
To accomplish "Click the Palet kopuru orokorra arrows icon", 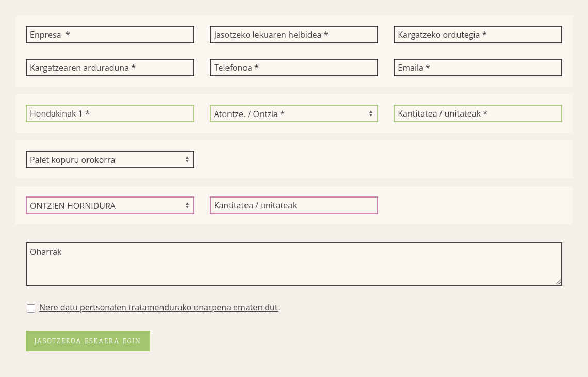I will tap(187, 159).
